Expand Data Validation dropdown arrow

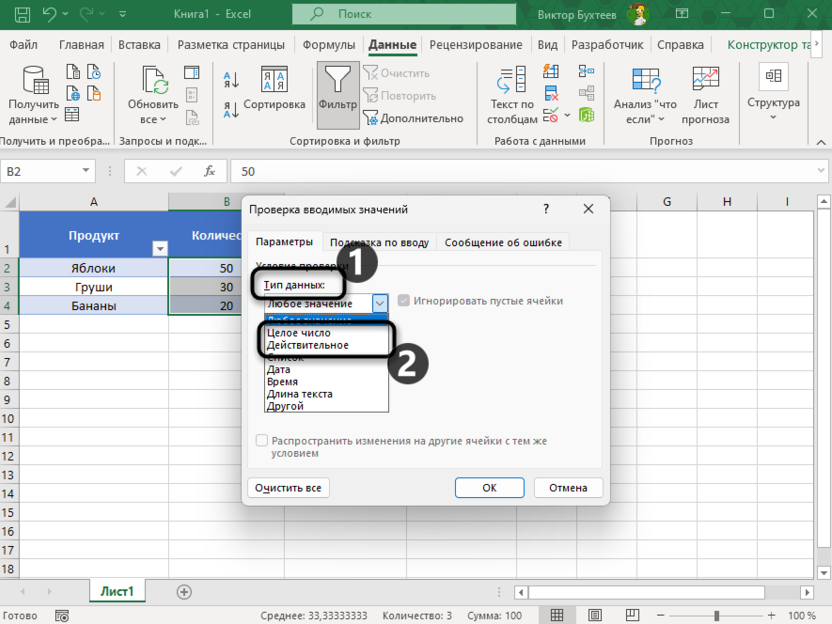point(567,115)
